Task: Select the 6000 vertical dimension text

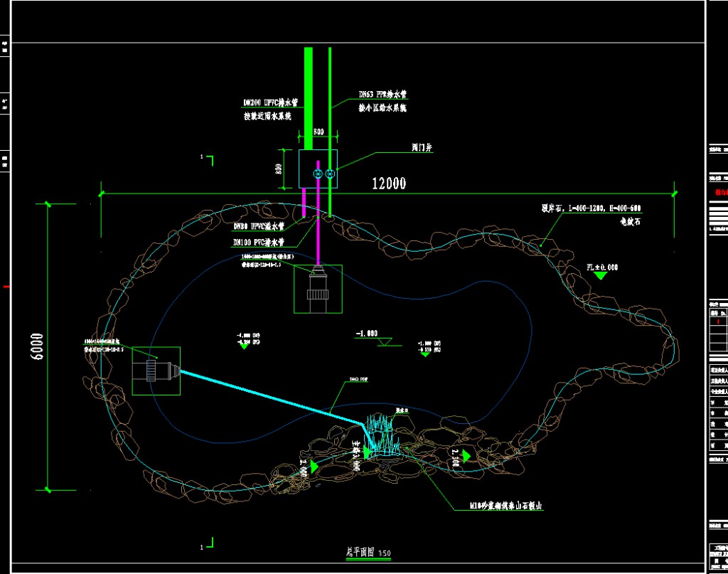Action: pos(38,346)
